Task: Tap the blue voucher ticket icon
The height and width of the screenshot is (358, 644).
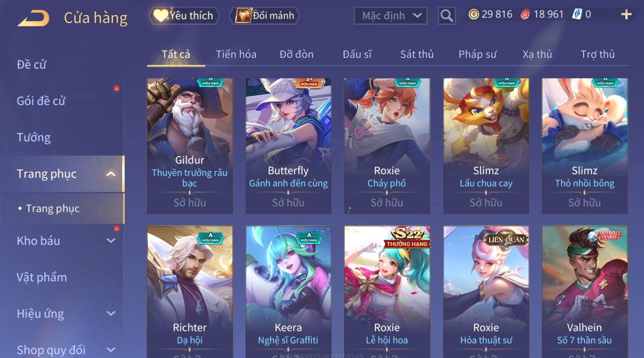Action: click(x=577, y=14)
